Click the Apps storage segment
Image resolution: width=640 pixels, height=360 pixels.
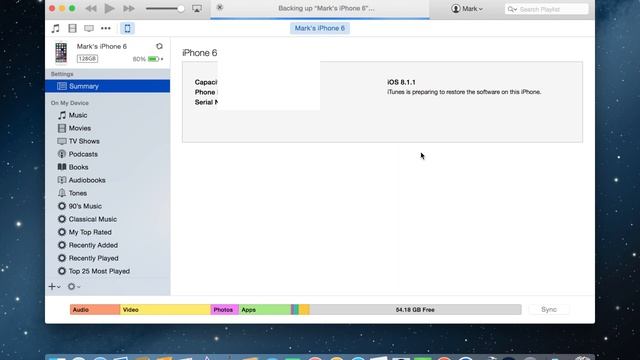(265, 310)
